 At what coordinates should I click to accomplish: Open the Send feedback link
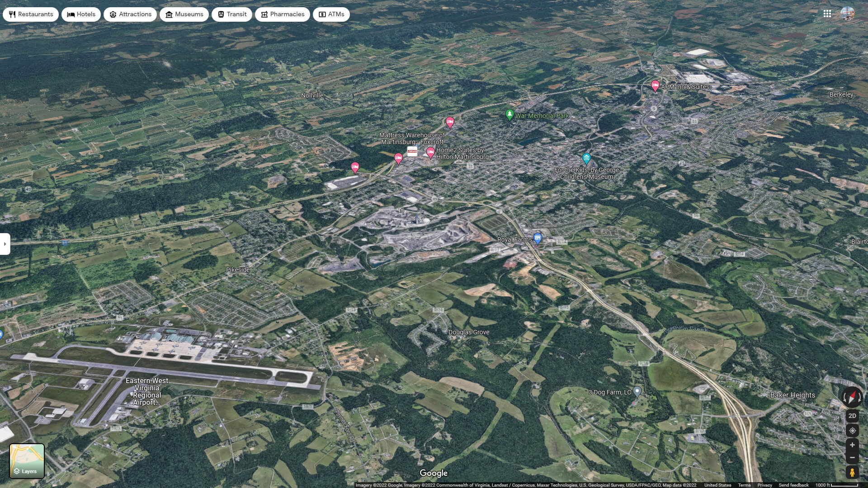click(x=793, y=485)
